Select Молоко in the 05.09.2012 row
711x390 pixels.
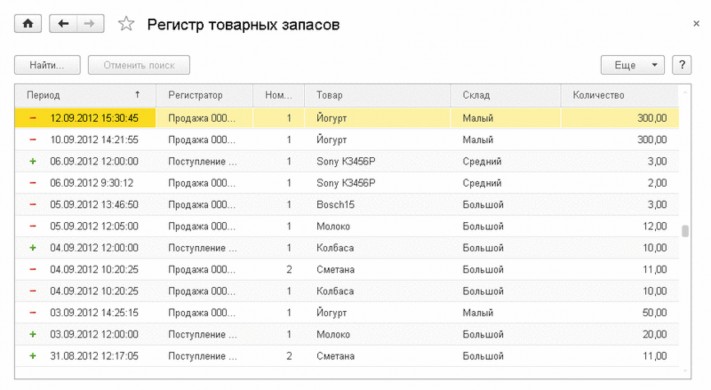coord(333,226)
